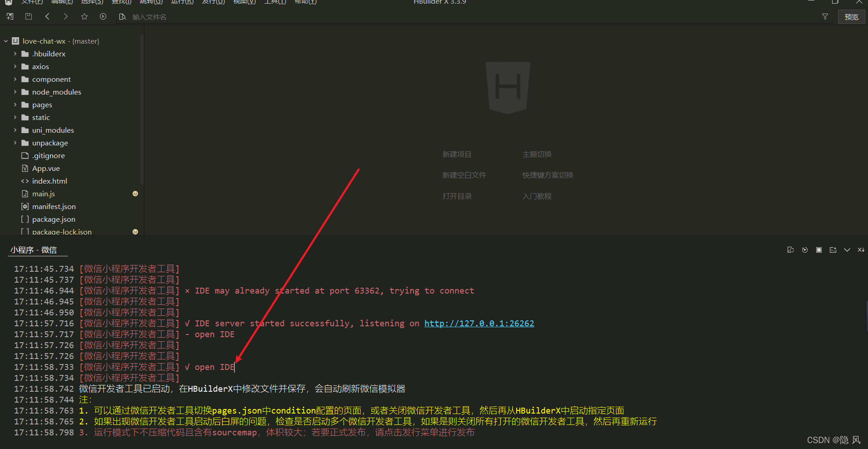Expand the pages folder
Viewport: 868px width, 449px height.
click(x=15, y=105)
